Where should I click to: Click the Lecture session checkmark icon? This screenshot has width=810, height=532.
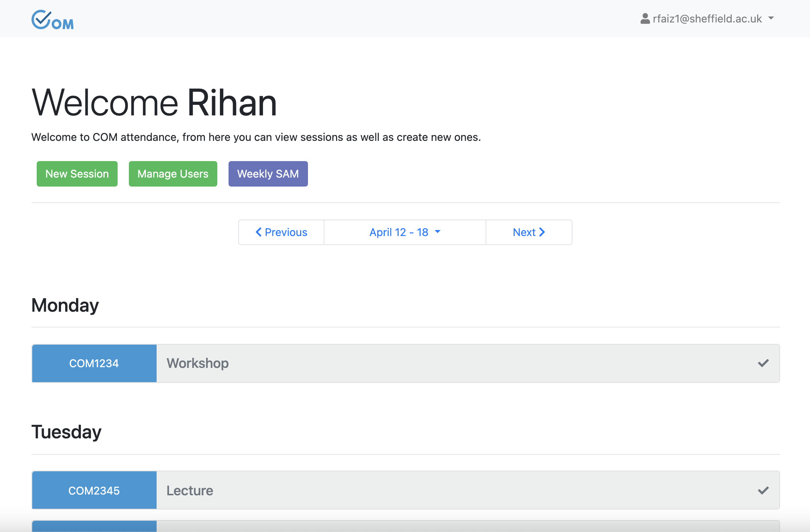click(x=763, y=490)
